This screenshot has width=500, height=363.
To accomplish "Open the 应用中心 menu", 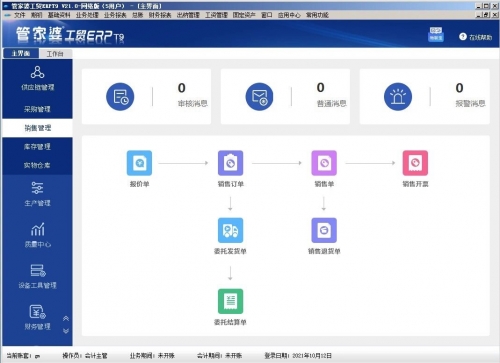I will coord(289,15).
